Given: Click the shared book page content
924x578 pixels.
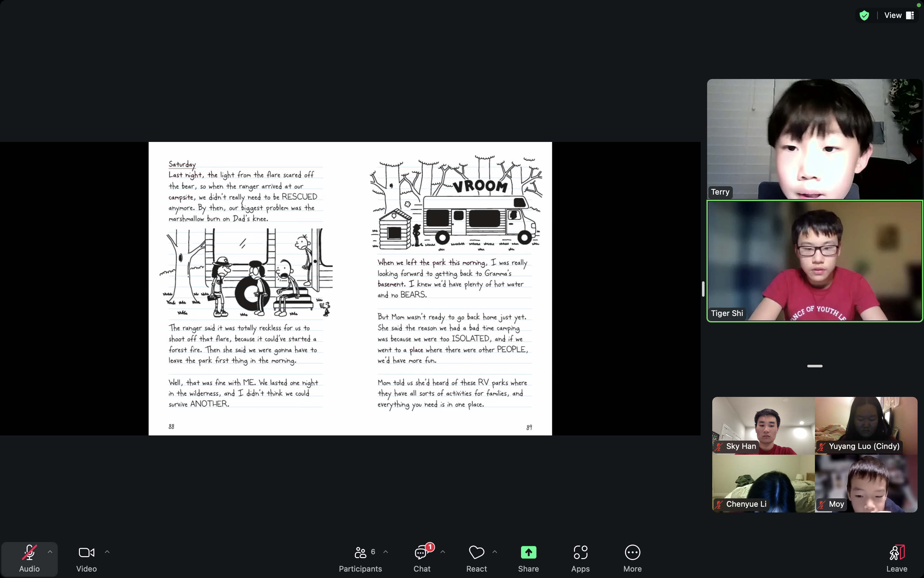Looking at the screenshot, I should click(x=350, y=289).
